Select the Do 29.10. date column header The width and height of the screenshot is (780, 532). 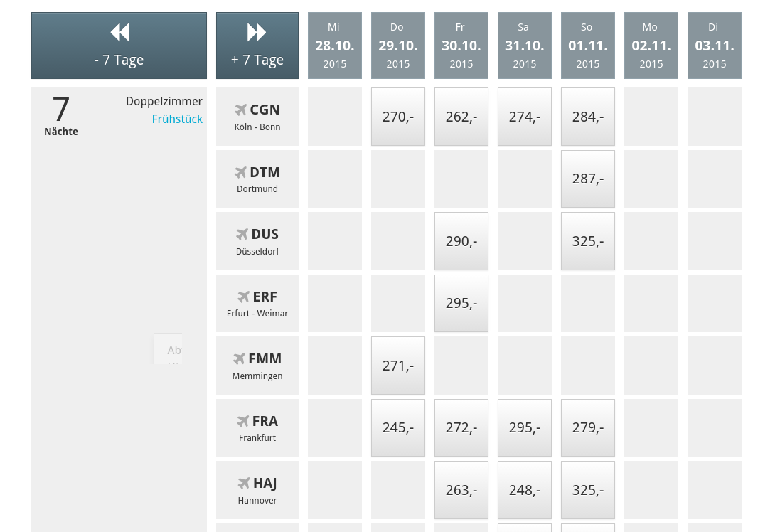coord(398,46)
